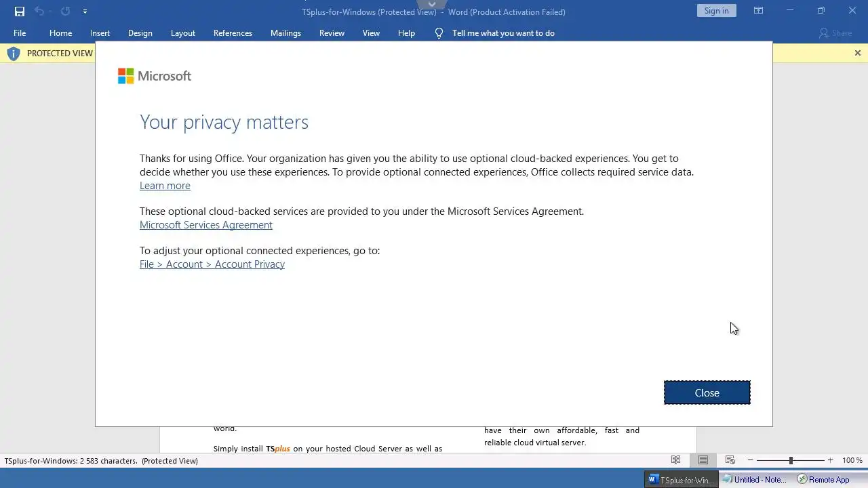Viewport: 868px width, 488px height.
Task: Click PROTECTED VIEW label in message bar
Action: coord(60,53)
